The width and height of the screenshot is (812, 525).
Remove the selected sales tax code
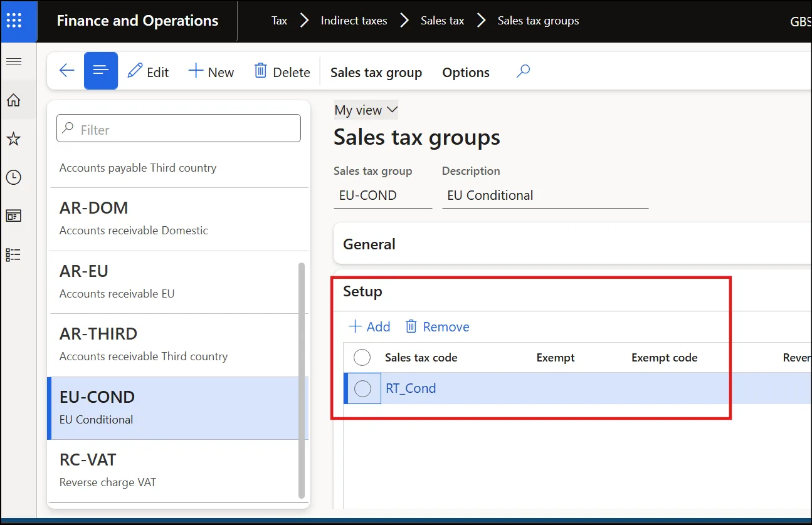[437, 326]
